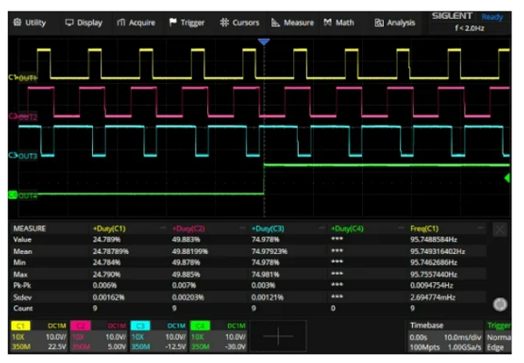
Task: Click the Analysis icon
Action: point(379,23)
